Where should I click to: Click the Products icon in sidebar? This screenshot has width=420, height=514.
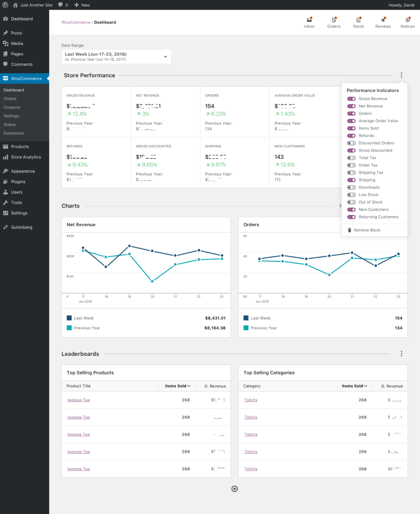click(5, 147)
